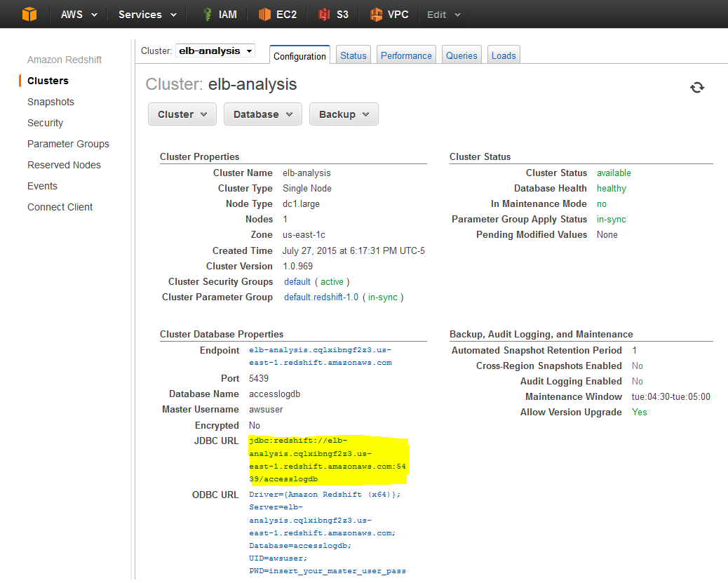728x583 pixels.
Task: Click the In Maintenance Mode value no
Action: [601, 204]
